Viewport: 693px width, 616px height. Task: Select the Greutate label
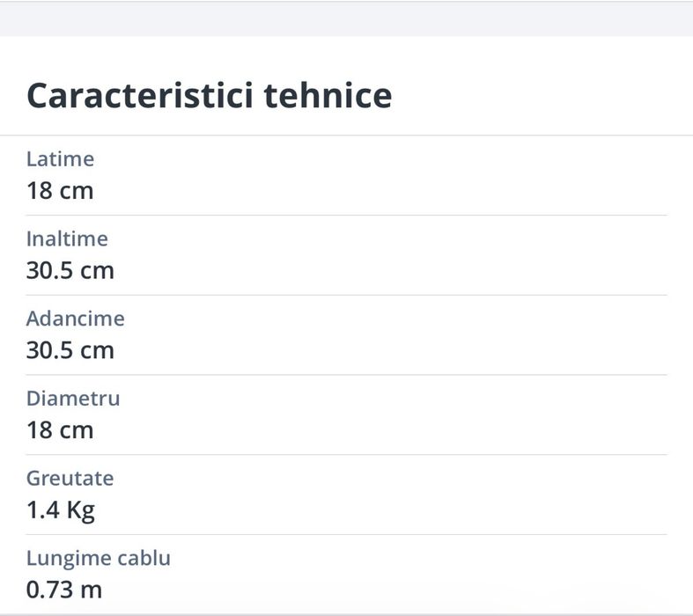pyautogui.click(x=70, y=478)
